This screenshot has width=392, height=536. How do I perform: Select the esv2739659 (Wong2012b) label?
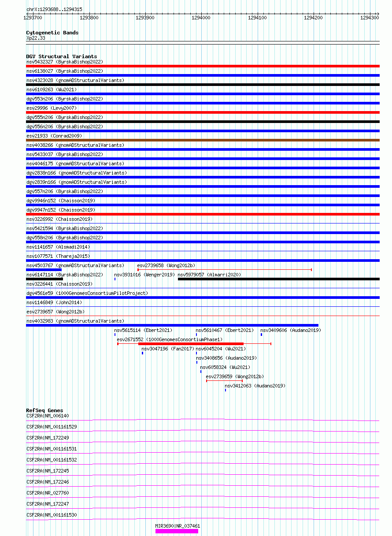(x=235, y=376)
